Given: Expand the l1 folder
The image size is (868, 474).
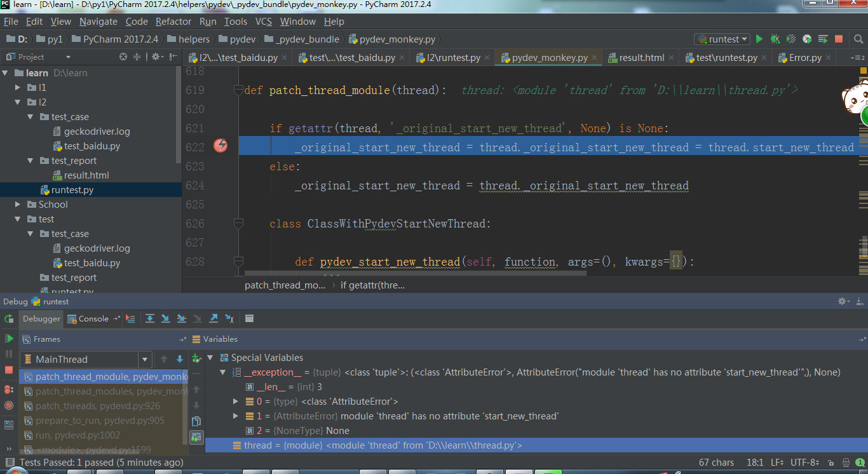Looking at the screenshot, I should (18, 88).
